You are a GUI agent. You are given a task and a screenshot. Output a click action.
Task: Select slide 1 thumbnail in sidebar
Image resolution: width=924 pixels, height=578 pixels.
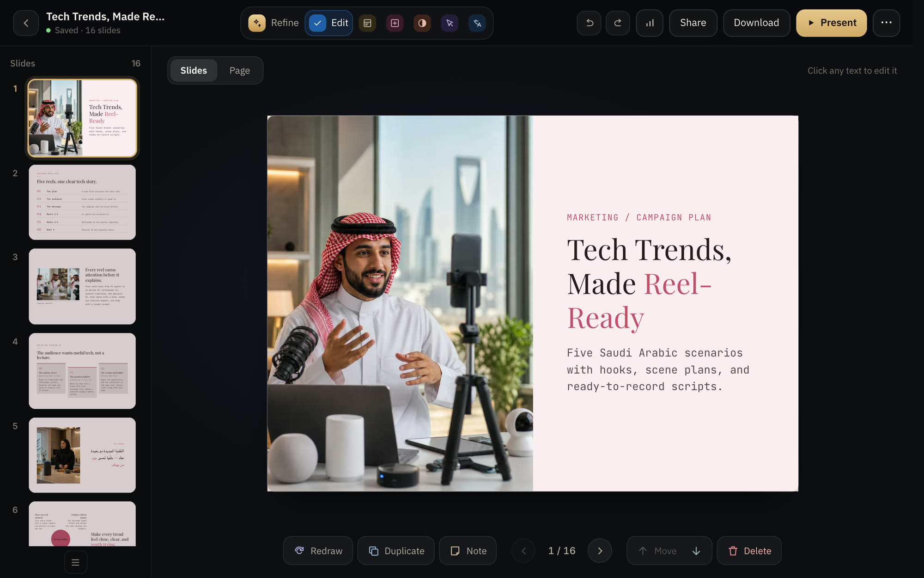pyautogui.click(x=82, y=118)
